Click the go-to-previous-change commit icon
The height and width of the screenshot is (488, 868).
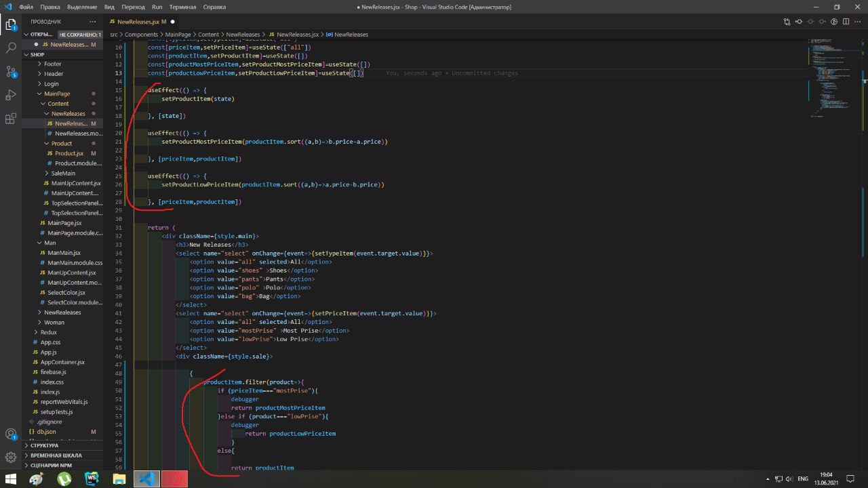coord(799,22)
